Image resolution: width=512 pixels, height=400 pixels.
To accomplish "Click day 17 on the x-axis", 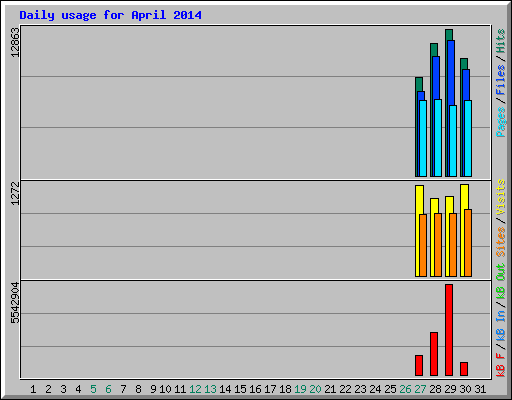I will tap(270, 389).
